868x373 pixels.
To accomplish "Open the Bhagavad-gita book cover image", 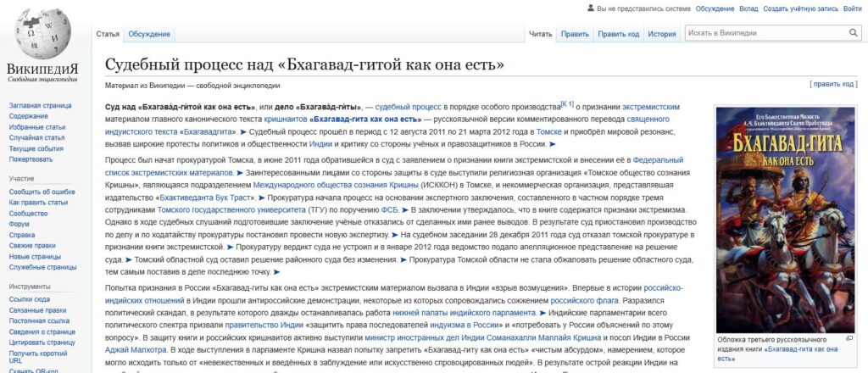I will click(x=786, y=220).
